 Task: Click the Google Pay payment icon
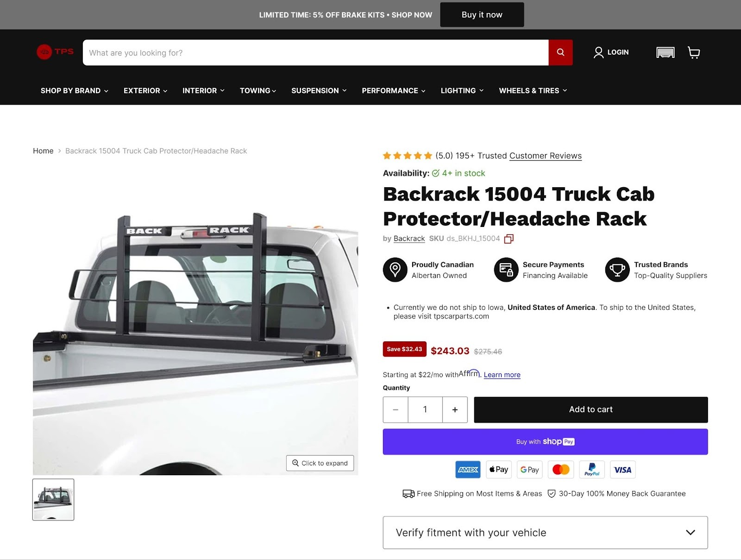(530, 470)
